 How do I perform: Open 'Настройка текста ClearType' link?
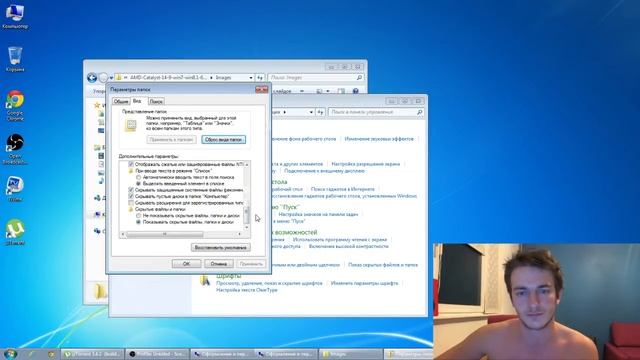pyautogui.click(x=247, y=290)
